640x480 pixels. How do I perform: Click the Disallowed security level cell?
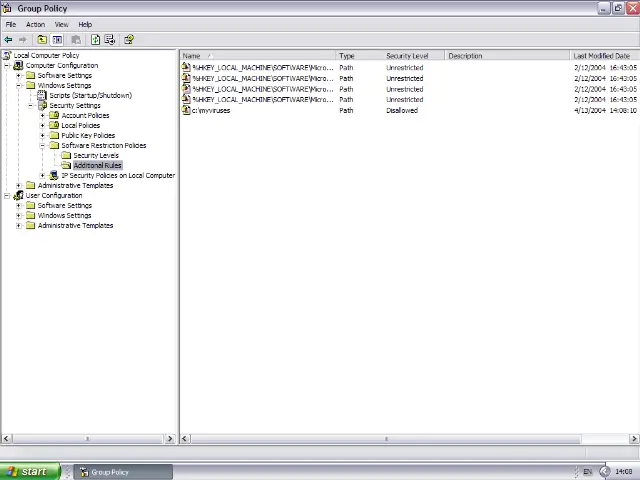coord(402,111)
